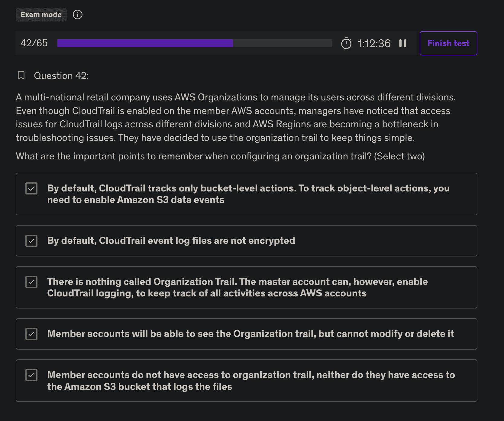This screenshot has height=421, width=504.
Task: Toggle checkbox for 'Member accounts do not have access'
Action: [x=31, y=375]
